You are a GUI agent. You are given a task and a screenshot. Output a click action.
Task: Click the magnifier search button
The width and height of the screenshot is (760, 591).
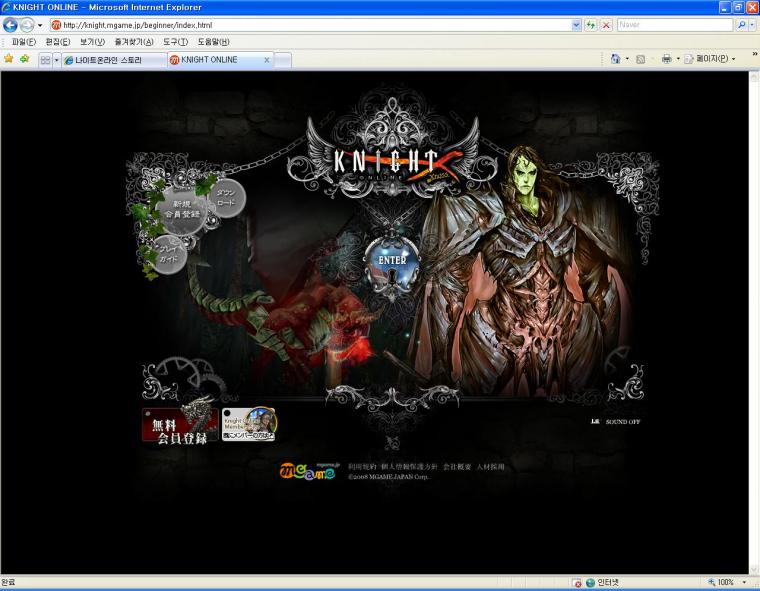click(x=741, y=25)
